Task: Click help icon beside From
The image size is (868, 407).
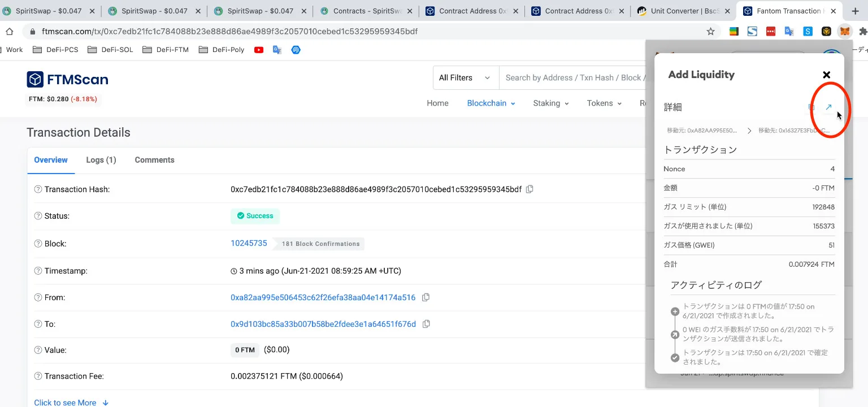Action: tap(38, 297)
